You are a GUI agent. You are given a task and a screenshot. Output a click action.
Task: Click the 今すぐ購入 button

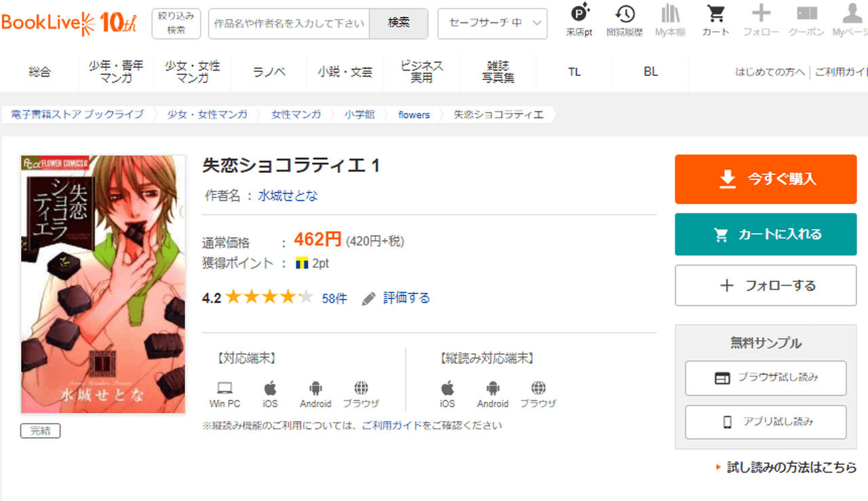(x=766, y=179)
